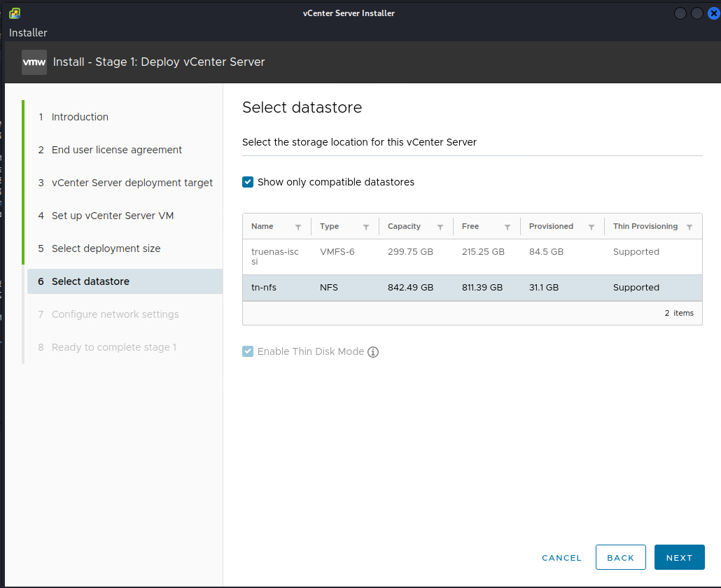This screenshot has height=588, width=721.
Task: Open the Capacity column filter icon
Action: (440, 227)
